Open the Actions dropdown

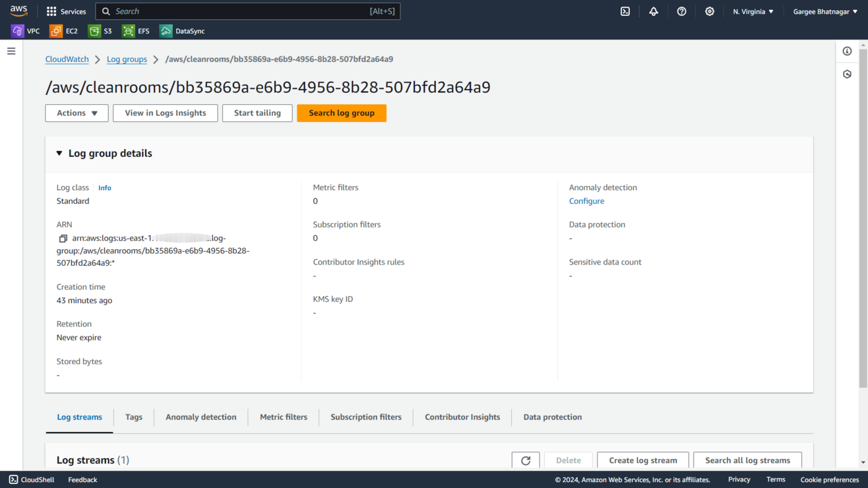click(77, 113)
